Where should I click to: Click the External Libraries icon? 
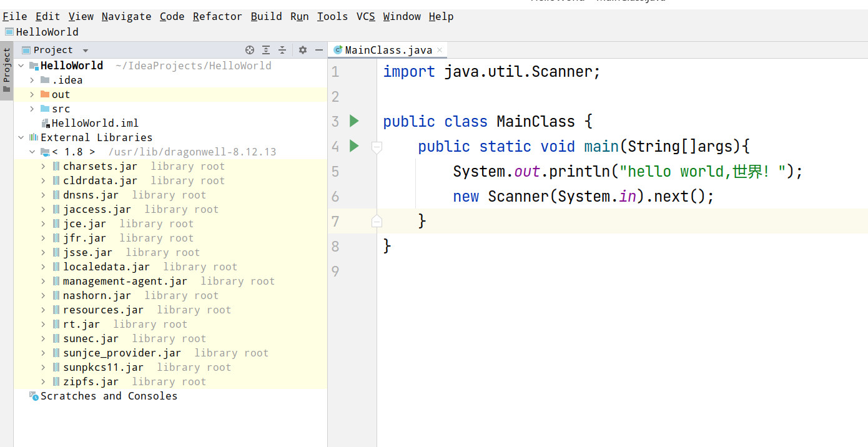coord(34,137)
